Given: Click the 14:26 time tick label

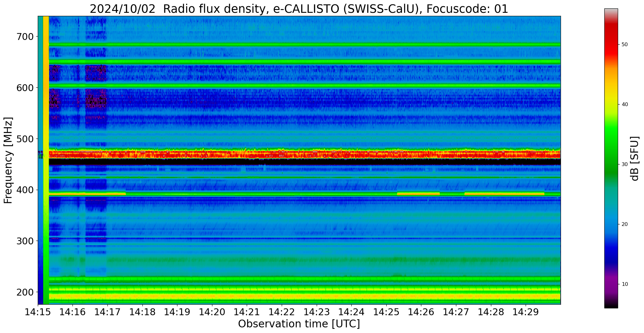Looking at the screenshot, I should click(x=421, y=312).
